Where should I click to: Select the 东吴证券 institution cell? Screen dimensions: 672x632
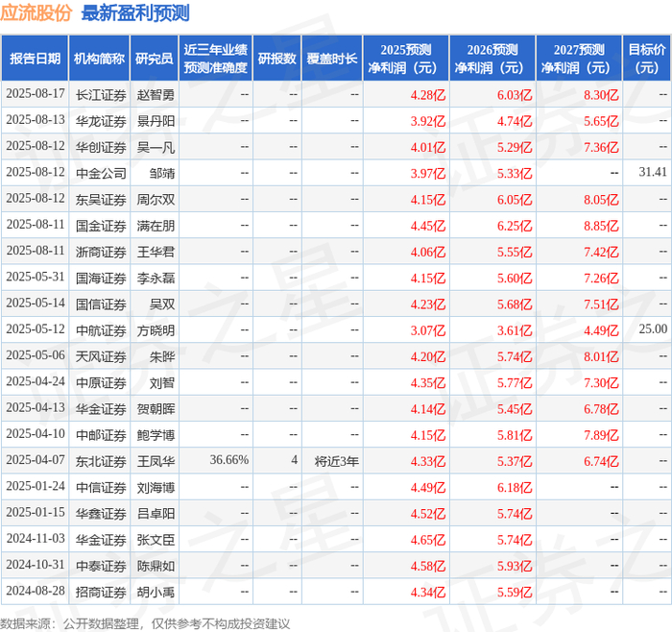[101, 200]
